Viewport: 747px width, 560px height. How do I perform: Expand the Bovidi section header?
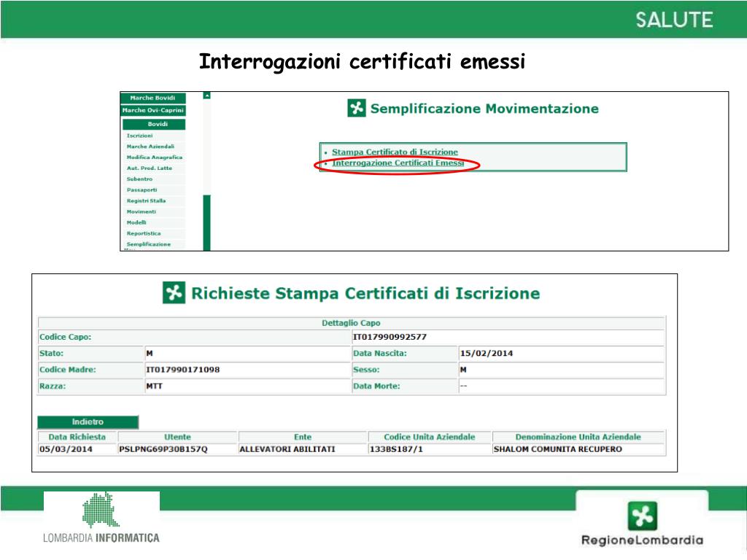pos(153,124)
